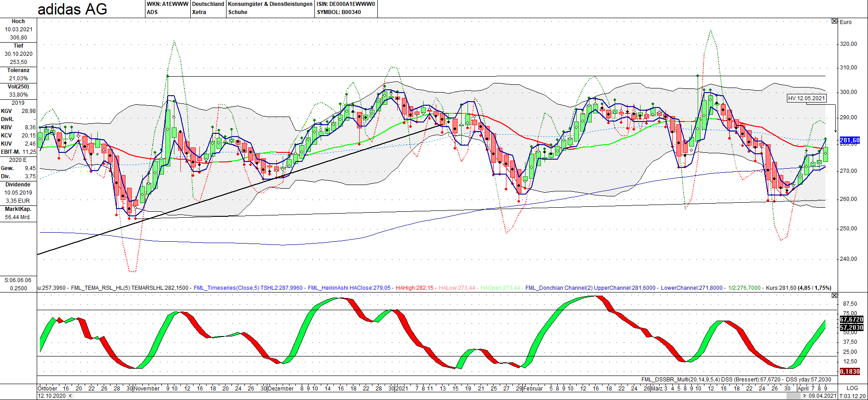This screenshot has height=400, width=868.
Task: Click the ADS ticker in the header
Action: pyautogui.click(x=152, y=12)
